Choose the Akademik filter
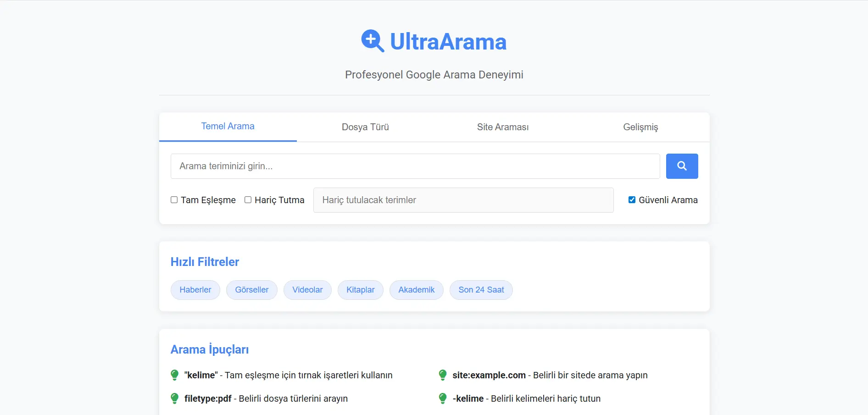Image resolution: width=868 pixels, height=415 pixels. tap(416, 290)
